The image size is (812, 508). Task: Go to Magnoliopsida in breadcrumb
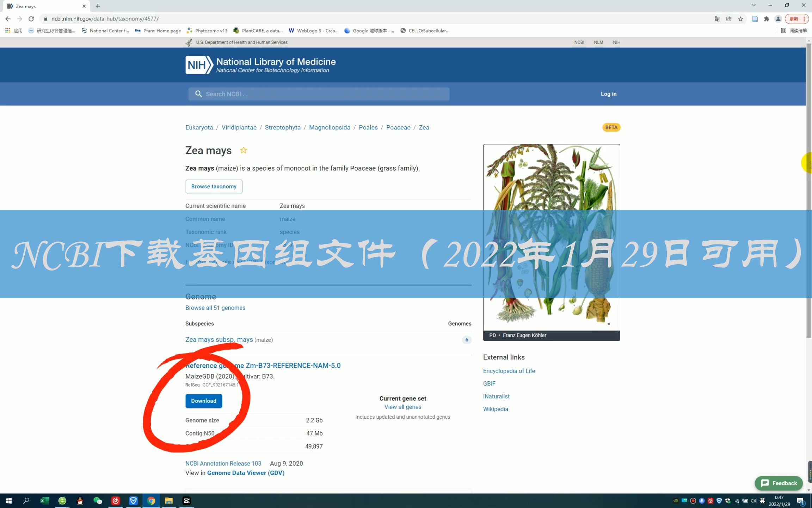[330, 127]
